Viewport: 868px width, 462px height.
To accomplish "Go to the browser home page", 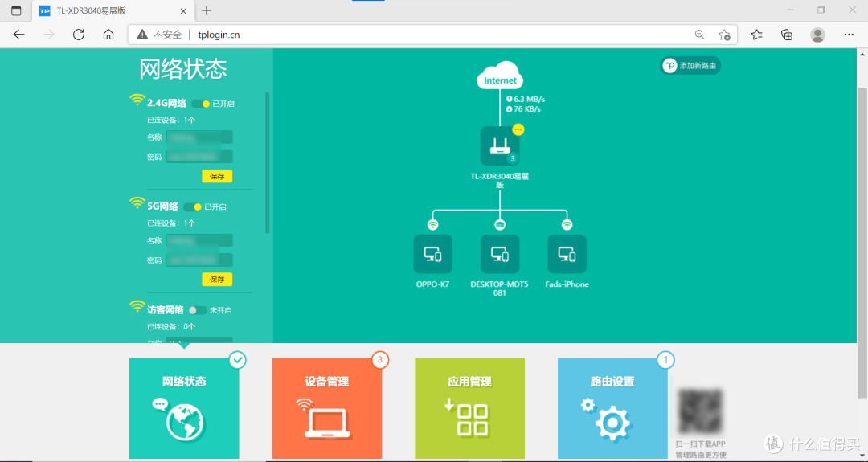I will point(108,35).
